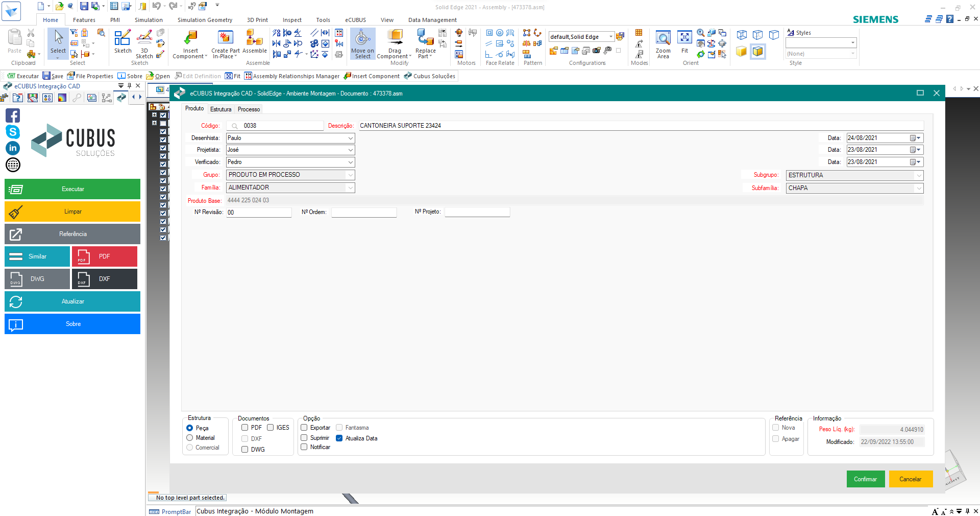This screenshot has width=980, height=516.
Task: Open the eCUBUS ribbon tab
Action: (x=355, y=20)
